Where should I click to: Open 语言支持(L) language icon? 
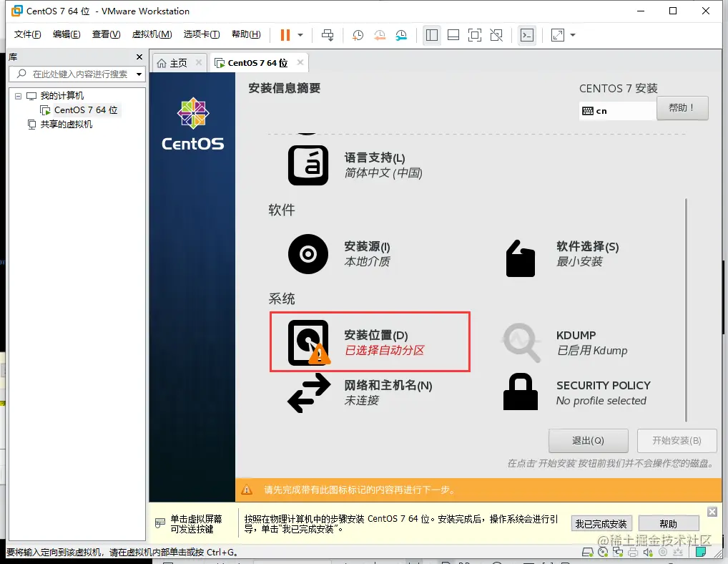[x=308, y=165]
